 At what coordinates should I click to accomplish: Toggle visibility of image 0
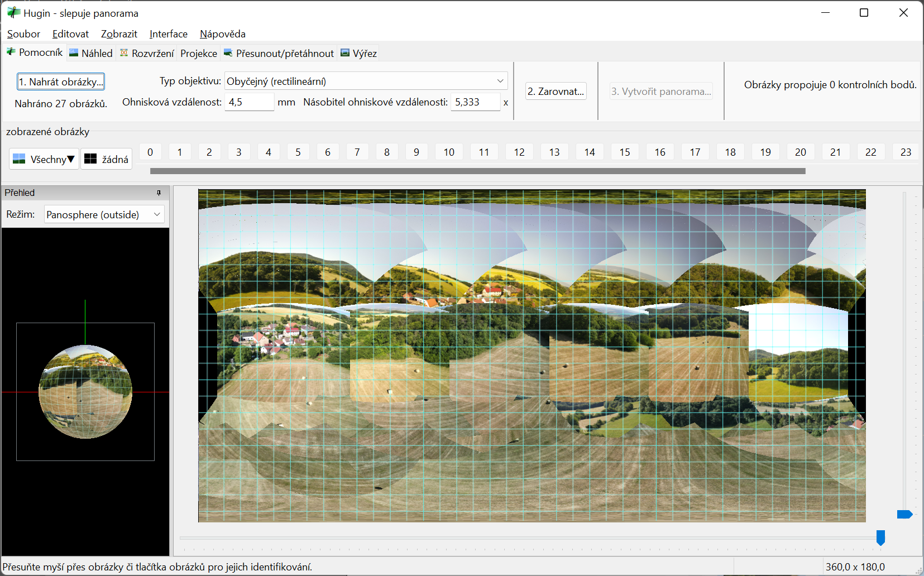150,152
